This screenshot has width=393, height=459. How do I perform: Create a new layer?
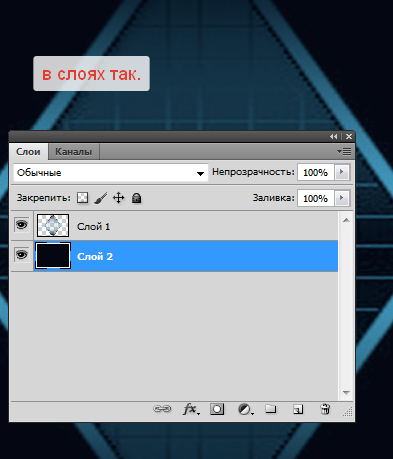(298, 409)
